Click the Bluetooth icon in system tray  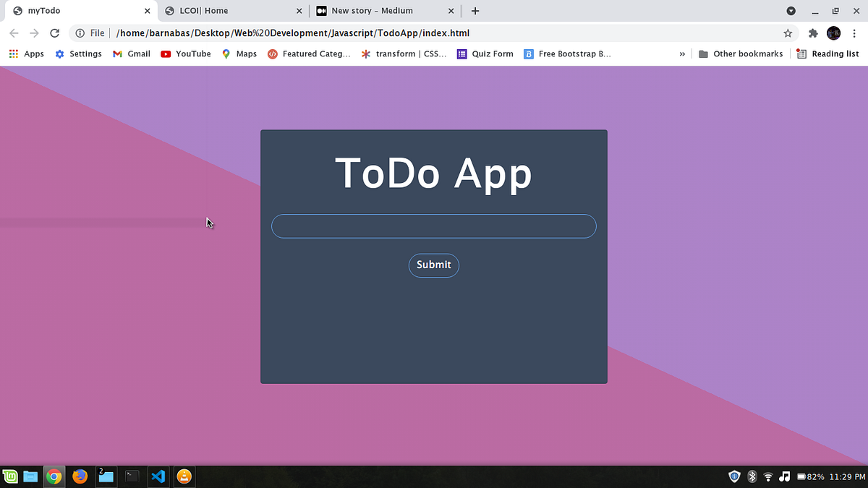[752, 476]
